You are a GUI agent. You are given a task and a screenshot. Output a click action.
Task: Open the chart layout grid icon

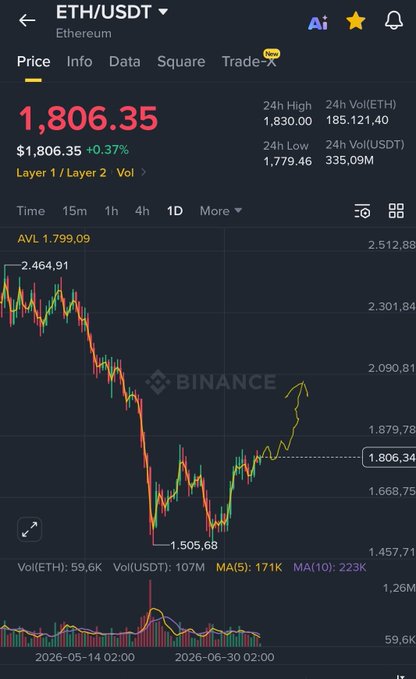[x=396, y=211]
